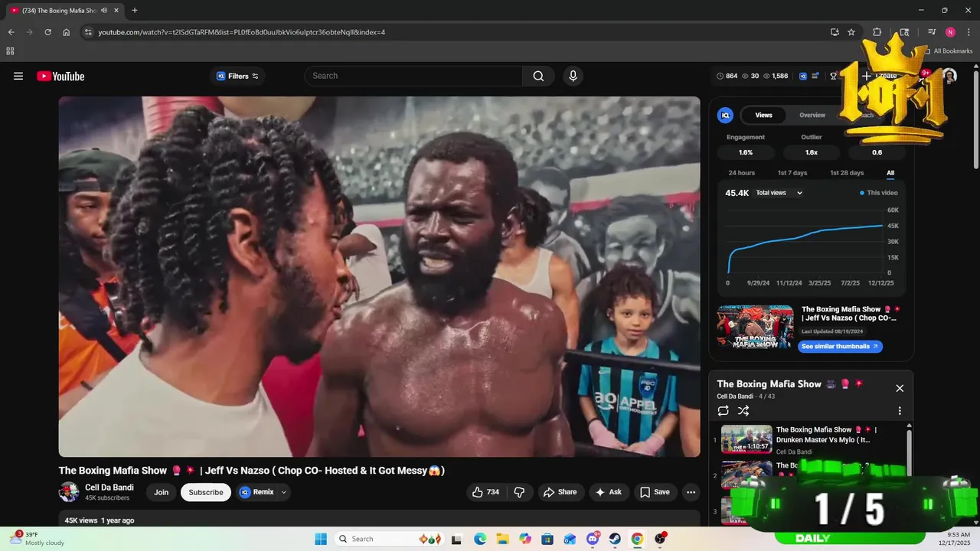This screenshot has height=551, width=980.
Task: Expand the Remix dropdown arrow
Action: click(x=284, y=492)
